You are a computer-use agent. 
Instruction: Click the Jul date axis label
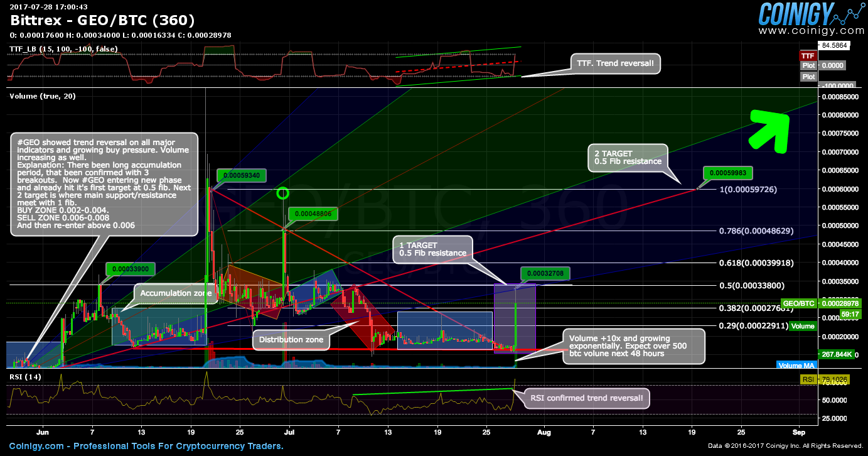click(290, 433)
